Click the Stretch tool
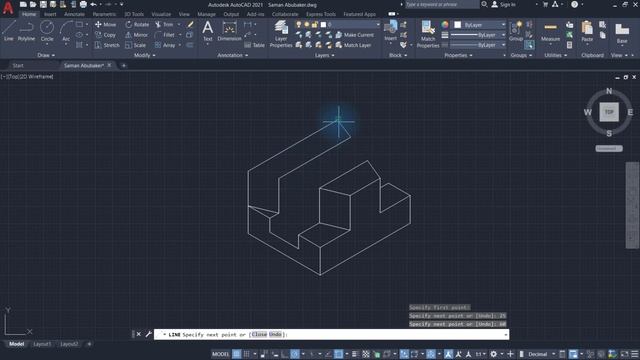640x360 pixels. point(107,45)
